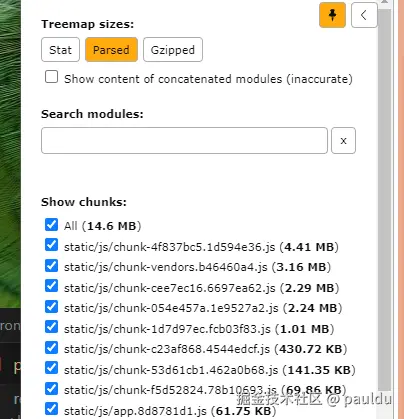Image resolution: width=404 pixels, height=419 pixels.
Task: Collapse sidebar with the left chevron
Action: [x=364, y=15]
